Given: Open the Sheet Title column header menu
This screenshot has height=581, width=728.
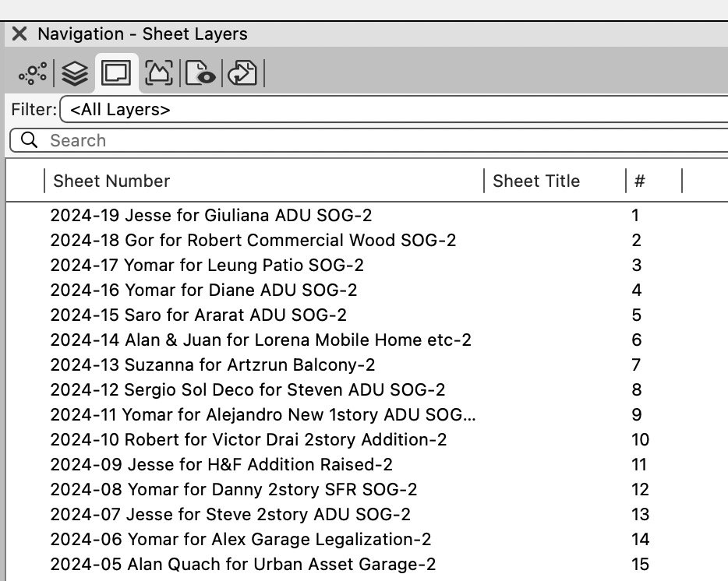Looking at the screenshot, I should tap(536, 181).
